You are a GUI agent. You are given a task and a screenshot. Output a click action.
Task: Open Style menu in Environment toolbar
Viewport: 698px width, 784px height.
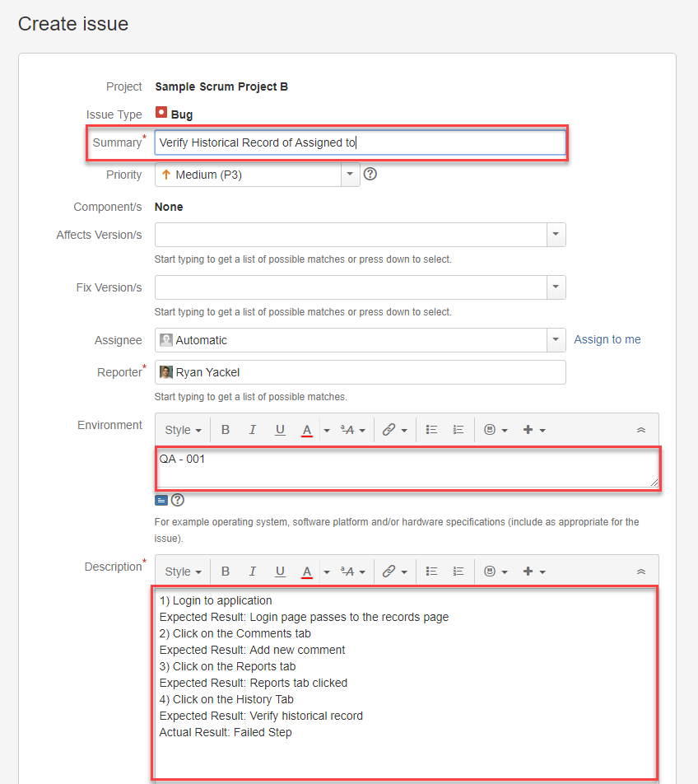click(x=183, y=430)
